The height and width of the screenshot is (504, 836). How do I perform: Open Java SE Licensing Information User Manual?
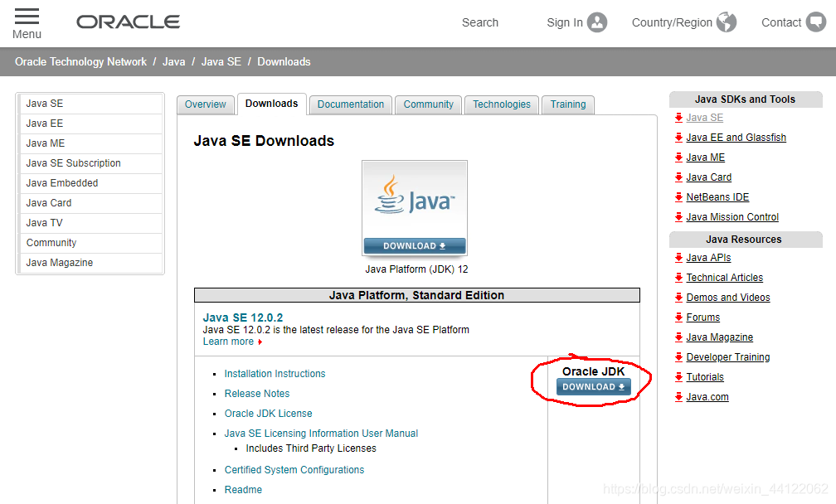(321, 434)
